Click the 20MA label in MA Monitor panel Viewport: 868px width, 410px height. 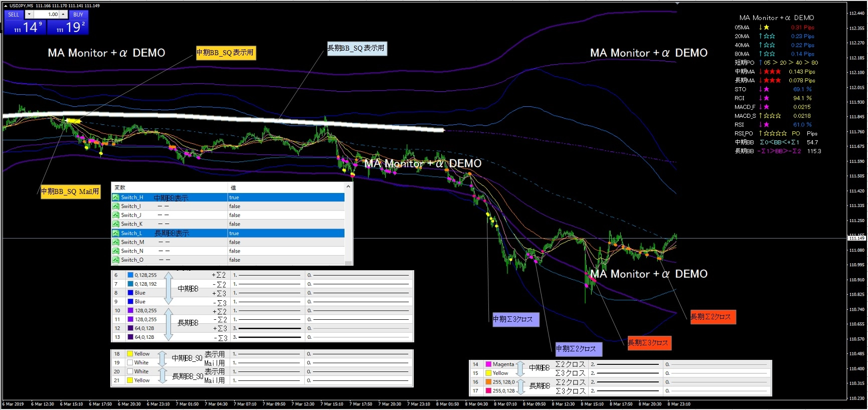742,36
